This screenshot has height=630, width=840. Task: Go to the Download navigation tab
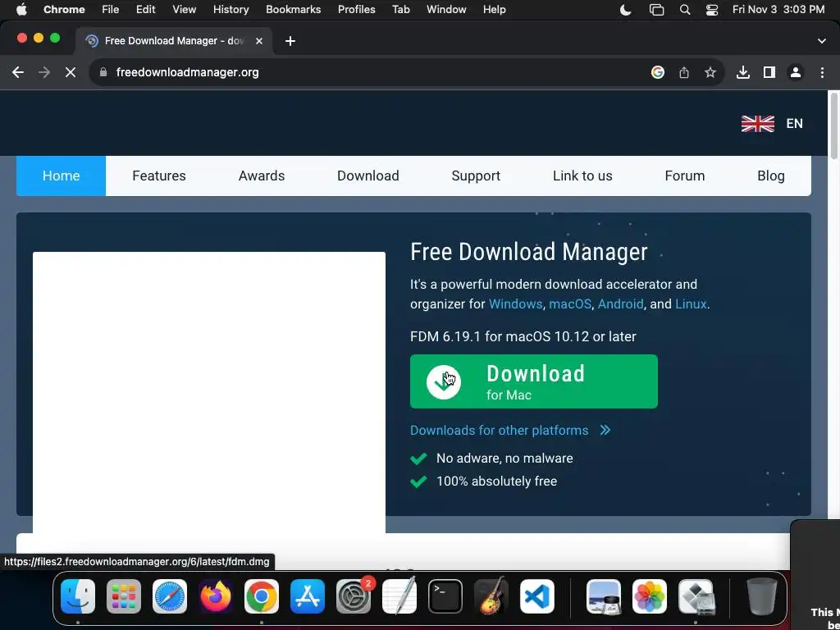(368, 176)
